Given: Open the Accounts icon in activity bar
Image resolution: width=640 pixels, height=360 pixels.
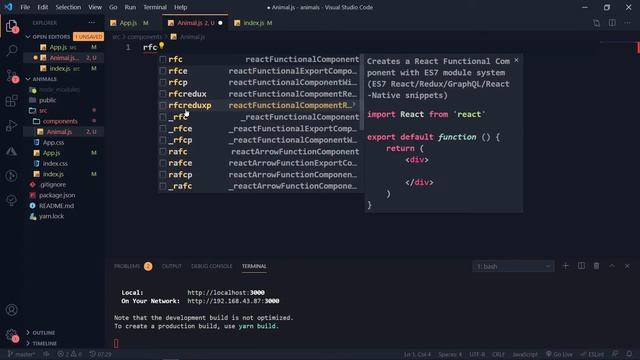Looking at the screenshot, I should tap(12, 310).
